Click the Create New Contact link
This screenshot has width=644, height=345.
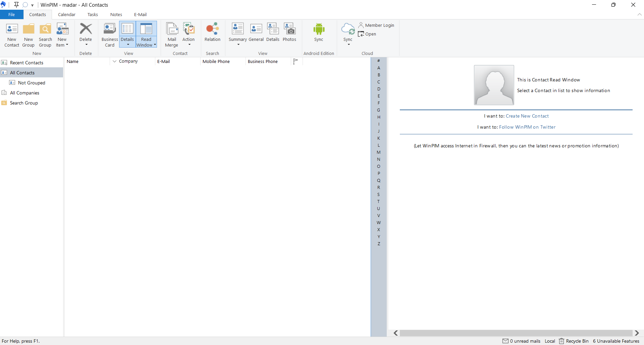(x=527, y=116)
